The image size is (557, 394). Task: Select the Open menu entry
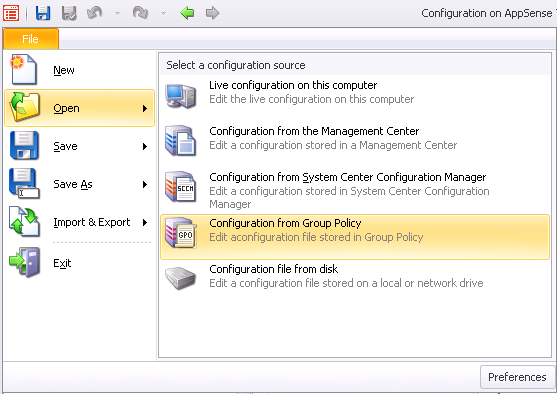(80, 108)
